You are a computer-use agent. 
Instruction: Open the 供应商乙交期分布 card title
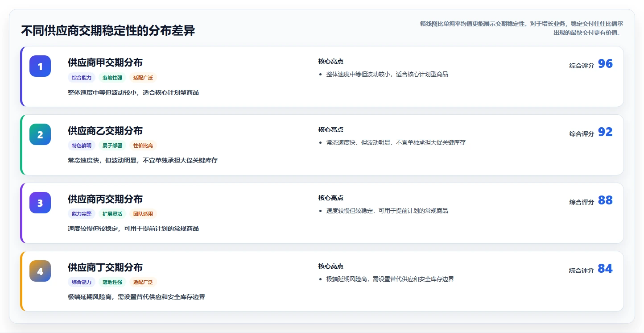tap(105, 131)
